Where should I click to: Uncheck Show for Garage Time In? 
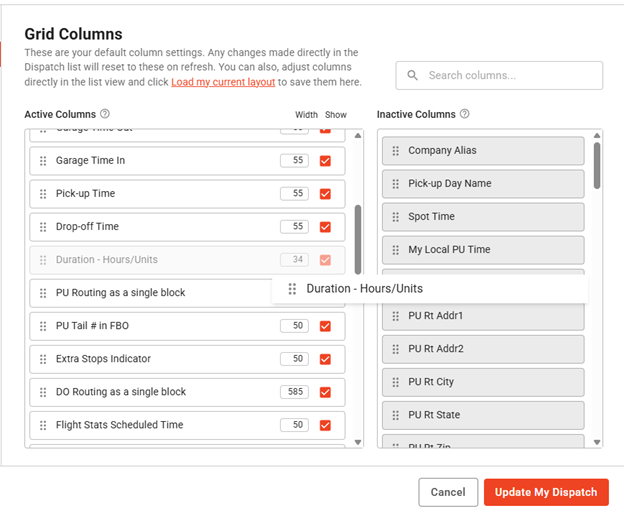pyautogui.click(x=325, y=161)
